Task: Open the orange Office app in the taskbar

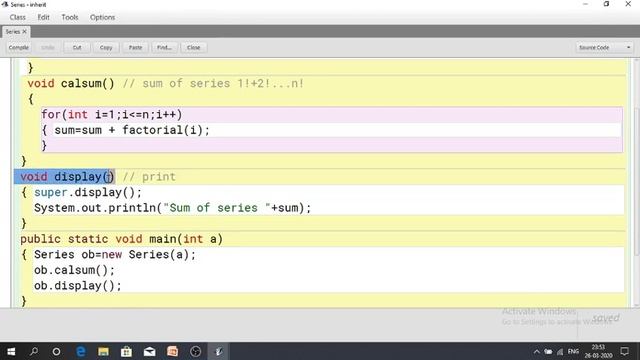Action: click(172, 351)
